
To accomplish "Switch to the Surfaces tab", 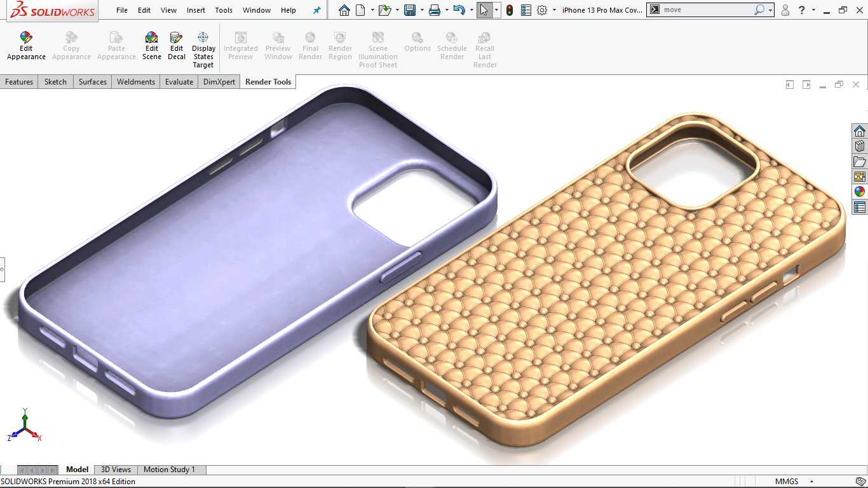I will click(x=93, y=82).
